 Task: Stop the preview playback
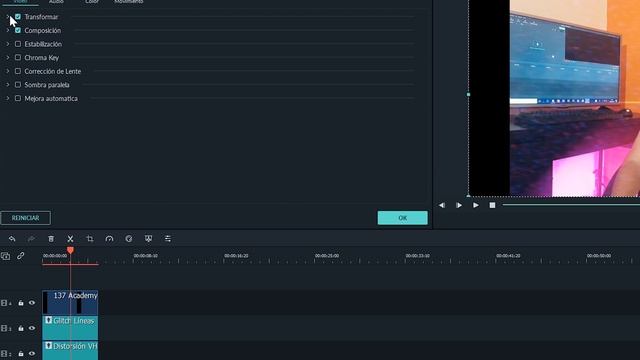(492, 205)
